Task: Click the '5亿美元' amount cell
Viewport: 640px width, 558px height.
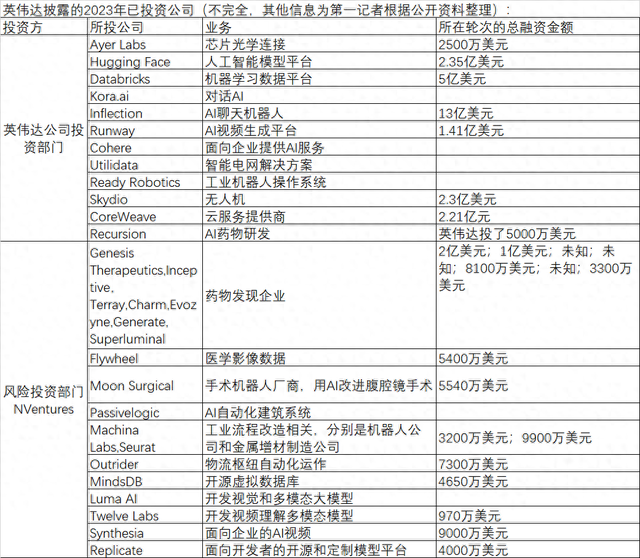Action: coord(538,78)
